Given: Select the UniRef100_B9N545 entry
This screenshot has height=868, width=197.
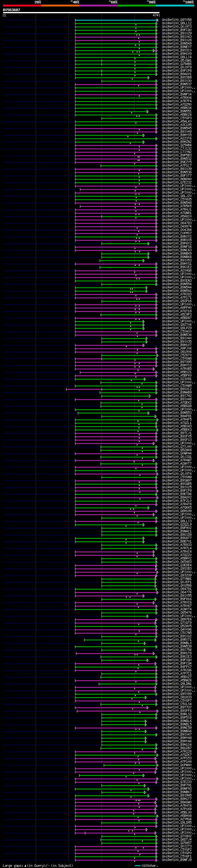Looking at the screenshot, I should (177, 128).
